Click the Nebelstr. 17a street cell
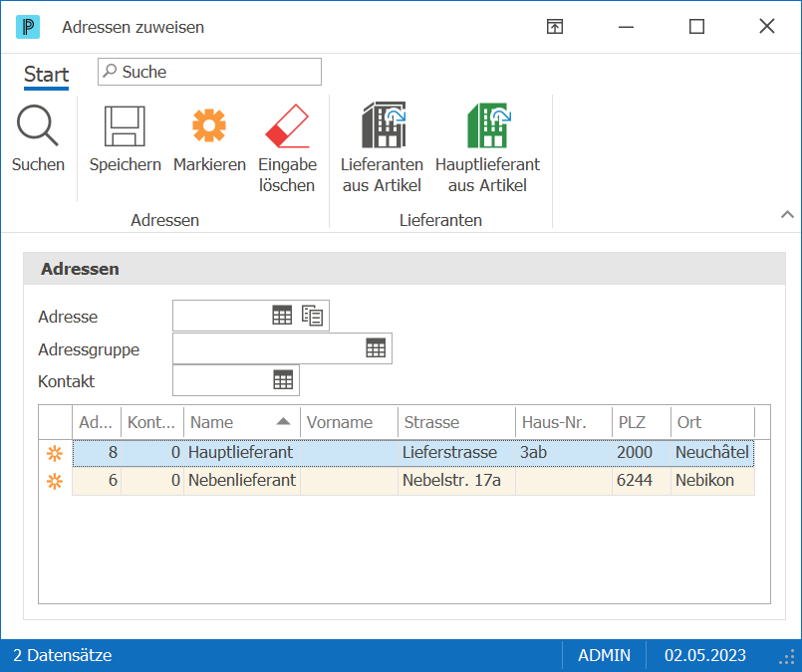The image size is (802, 672). pos(456,481)
